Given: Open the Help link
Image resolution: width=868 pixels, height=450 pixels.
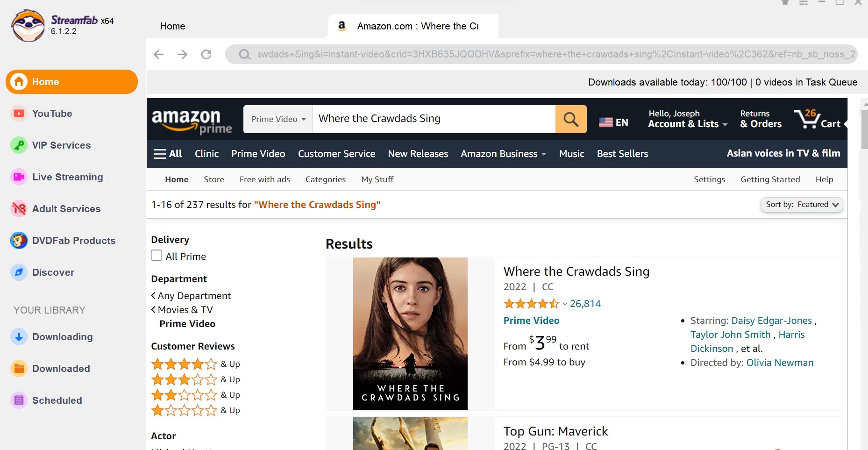Looking at the screenshot, I should pyautogui.click(x=825, y=179).
